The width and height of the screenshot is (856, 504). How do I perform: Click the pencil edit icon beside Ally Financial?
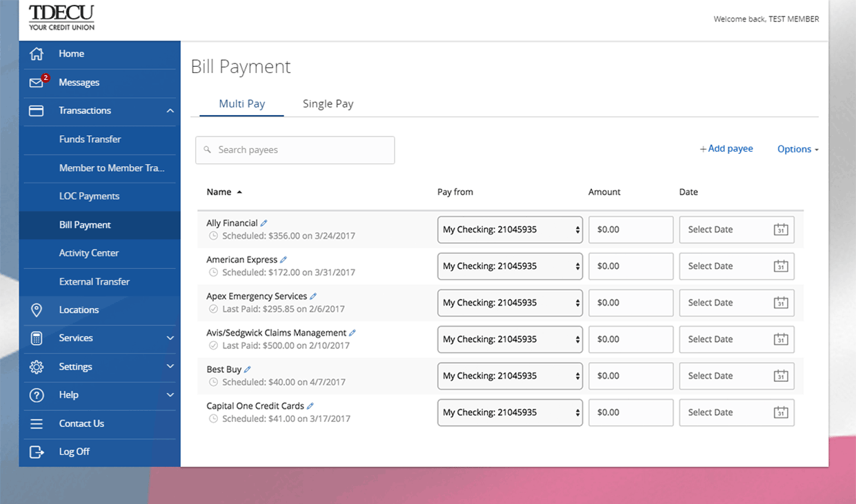point(264,223)
